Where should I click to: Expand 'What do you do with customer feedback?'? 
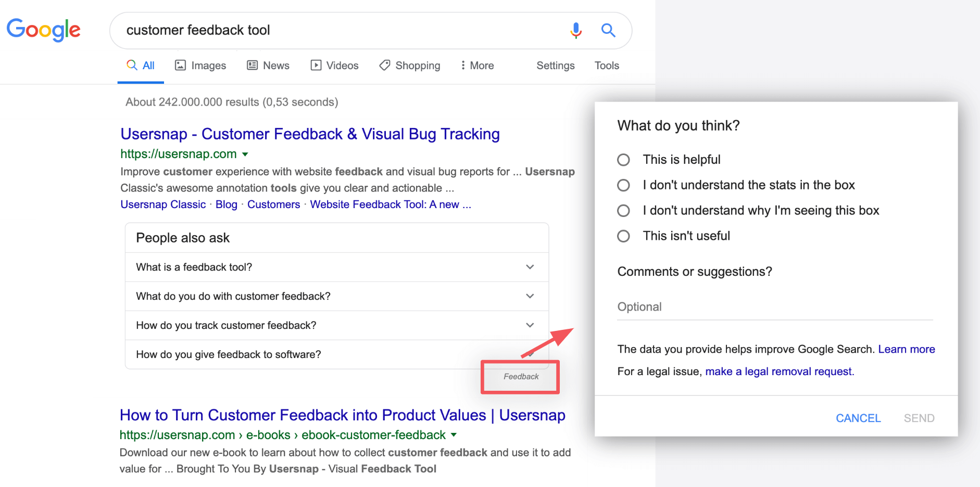[x=337, y=296]
